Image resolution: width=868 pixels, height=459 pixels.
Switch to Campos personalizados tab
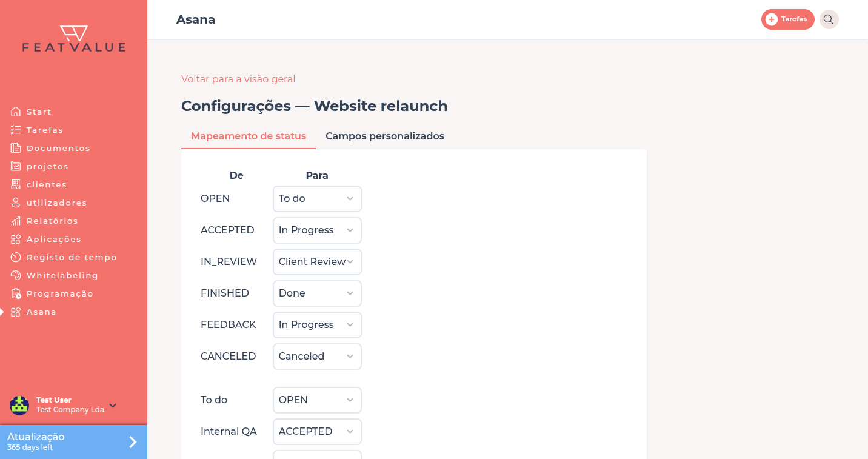tap(385, 136)
